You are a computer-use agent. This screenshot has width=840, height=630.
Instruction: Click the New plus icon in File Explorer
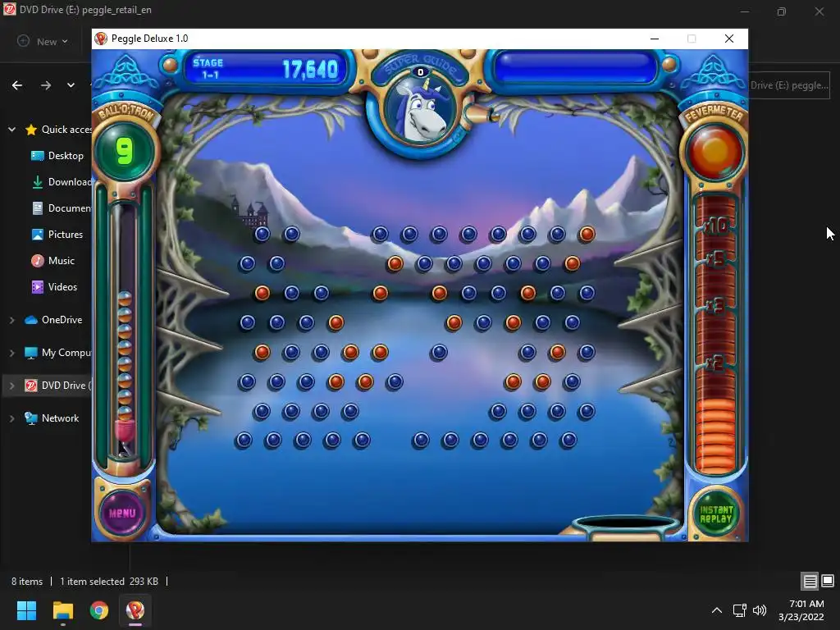click(x=23, y=41)
